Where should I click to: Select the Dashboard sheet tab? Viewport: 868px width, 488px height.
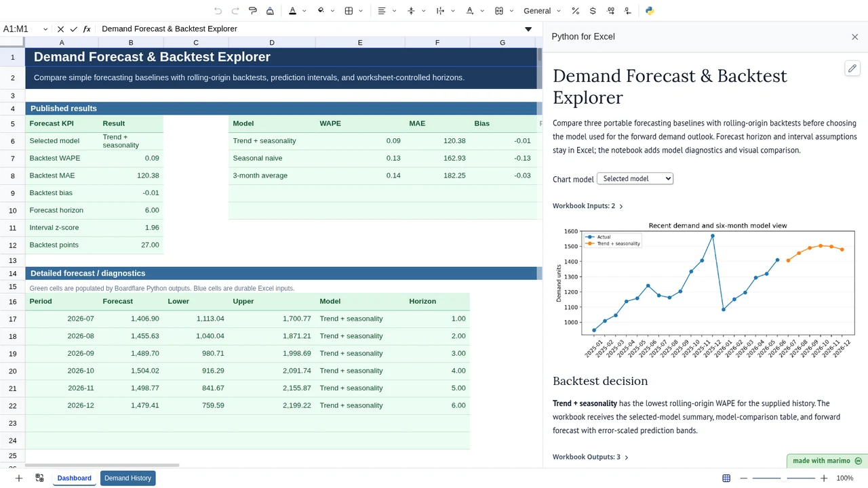pos(74,478)
